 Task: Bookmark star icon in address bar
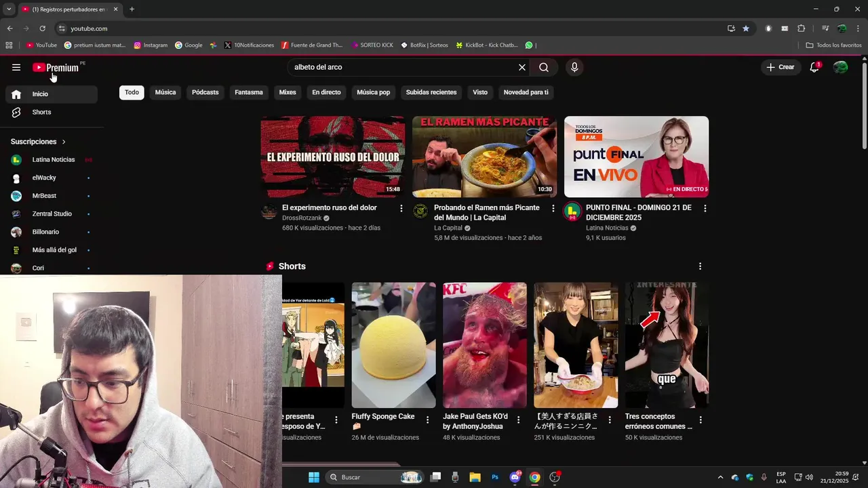746,28
